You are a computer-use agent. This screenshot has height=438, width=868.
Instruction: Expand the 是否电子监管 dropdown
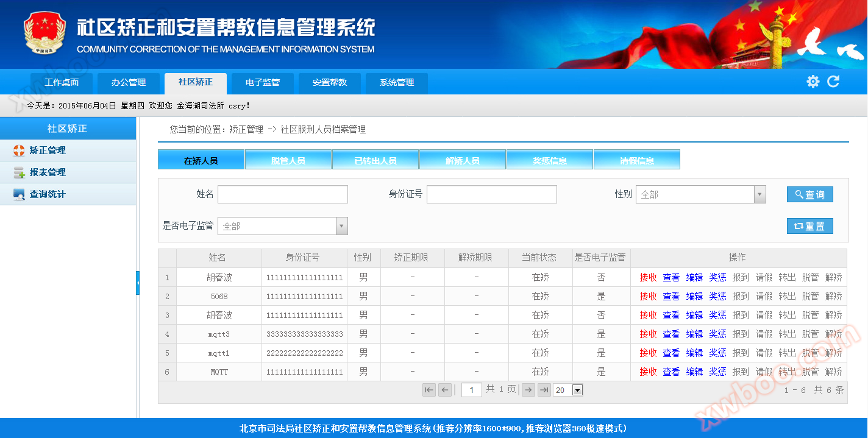(342, 226)
